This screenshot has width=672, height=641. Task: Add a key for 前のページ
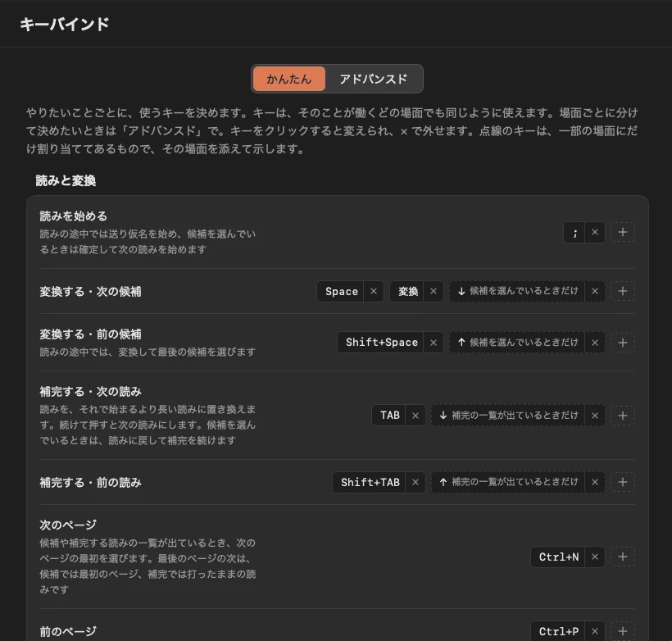(x=623, y=631)
